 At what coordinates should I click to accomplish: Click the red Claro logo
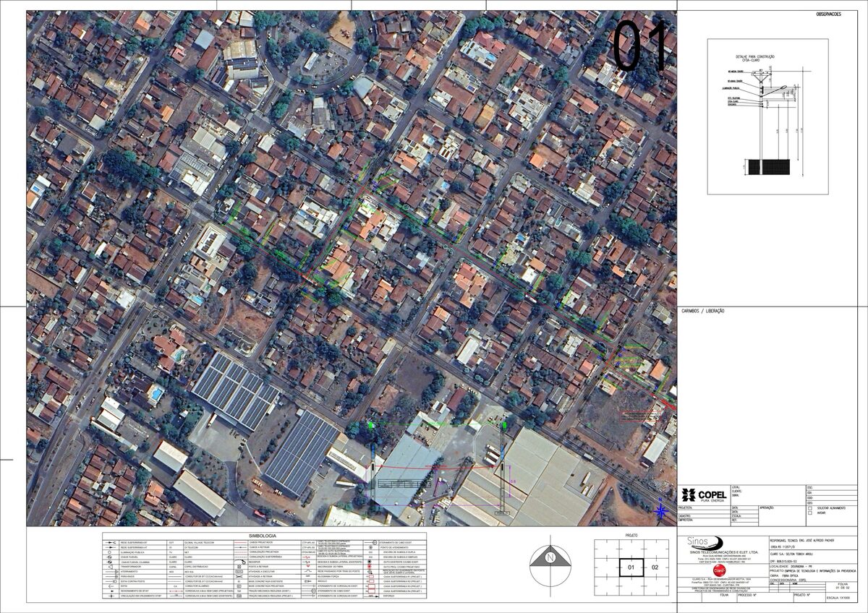[720, 570]
